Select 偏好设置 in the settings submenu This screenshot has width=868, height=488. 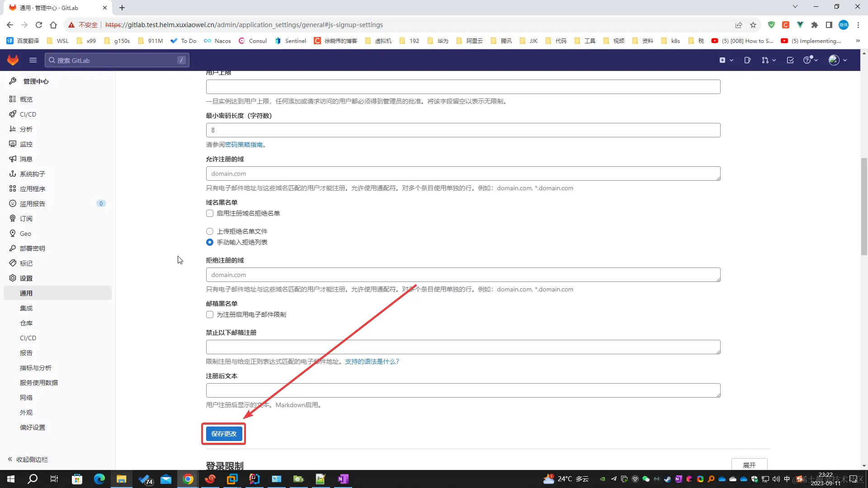[33, 427]
